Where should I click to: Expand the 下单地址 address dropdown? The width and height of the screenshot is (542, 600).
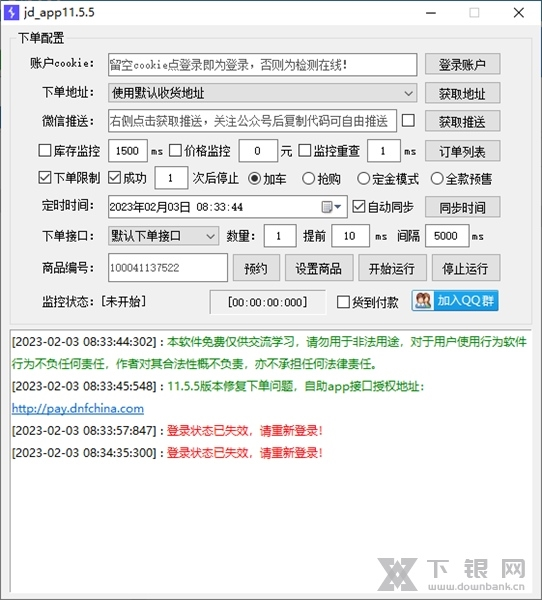(408, 93)
